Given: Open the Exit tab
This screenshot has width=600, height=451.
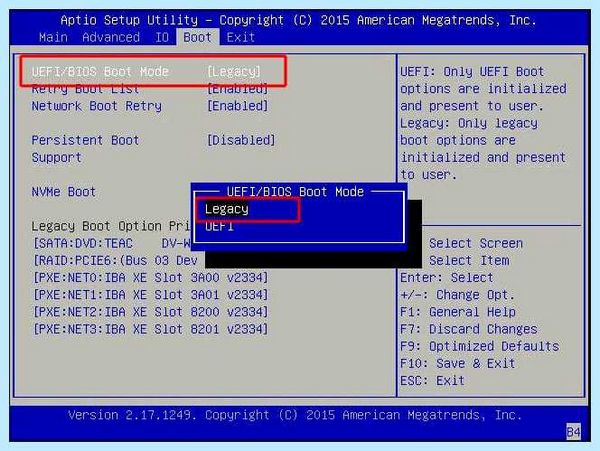Looking at the screenshot, I should (241, 37).
